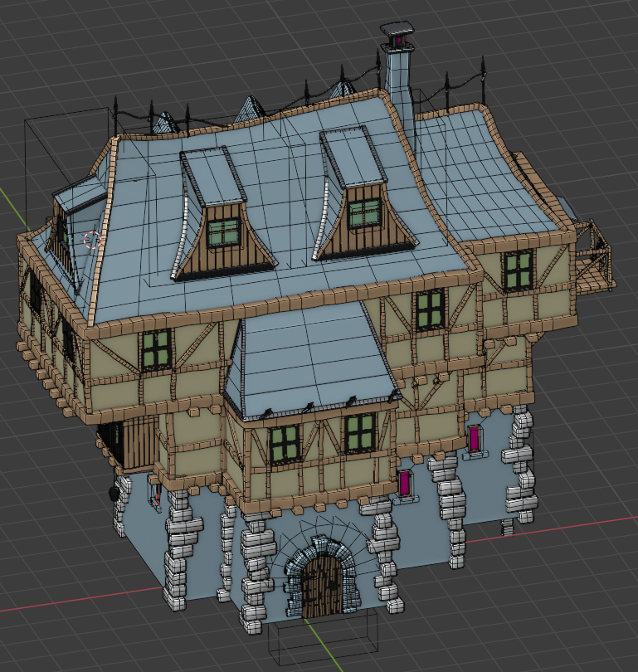The height and width of the screenshot is (672, 638).
Task: Select the right green window of the front bay
Action: coord(360,431)
